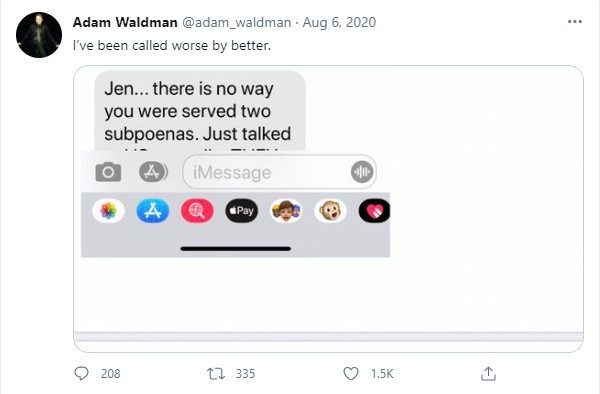Viewport: 600px width, 394px height.
Task: Open Adam Waldman's profile picture
Action: pos(39,35)
